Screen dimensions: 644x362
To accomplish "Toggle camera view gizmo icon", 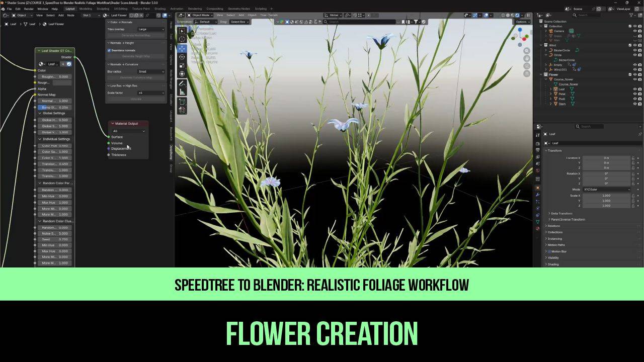I will click(527, 66).
